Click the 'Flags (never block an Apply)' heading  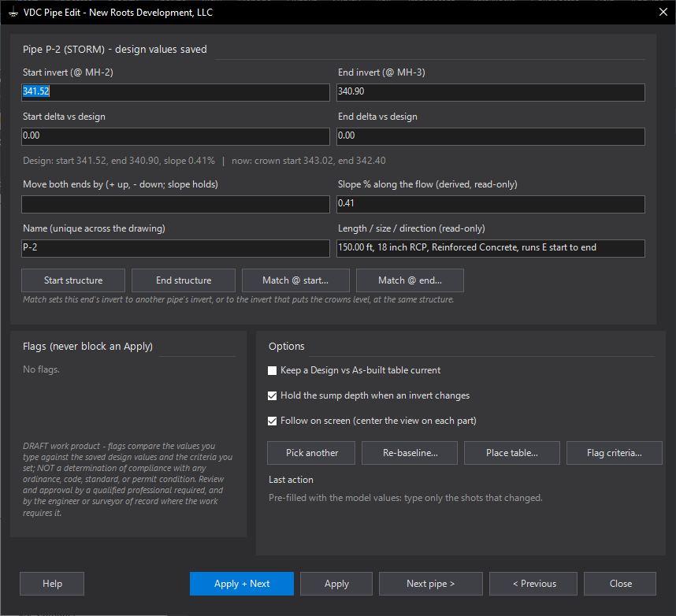[x=87, y=347]
